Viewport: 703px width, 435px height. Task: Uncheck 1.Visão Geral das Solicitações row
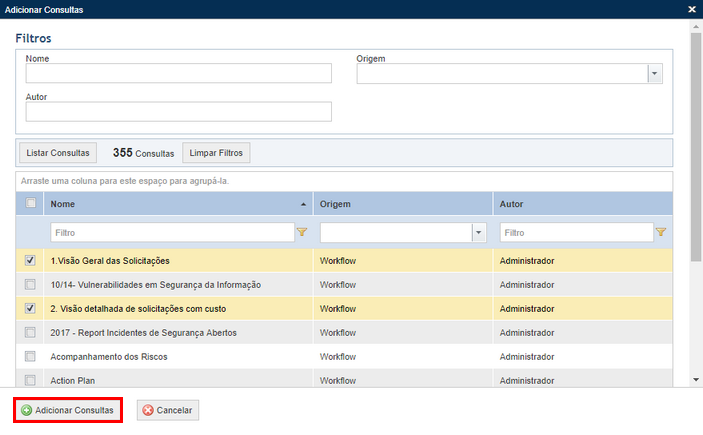coord(30,260)
